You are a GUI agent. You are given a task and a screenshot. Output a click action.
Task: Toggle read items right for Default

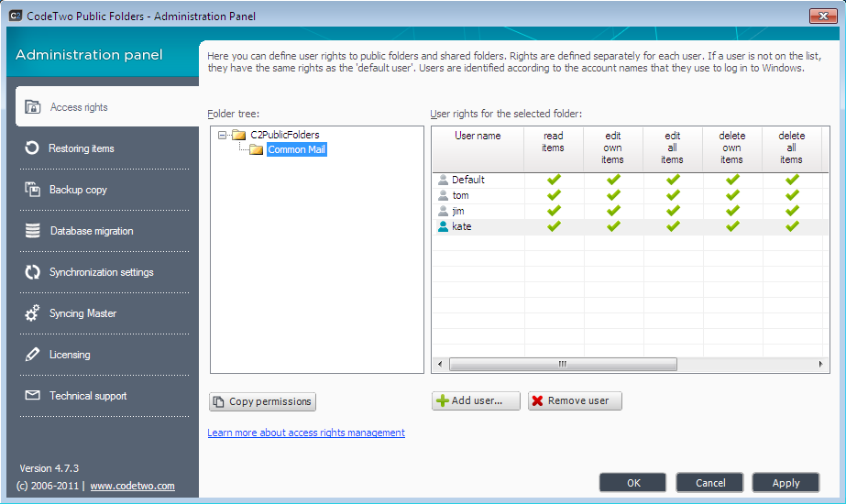554,180
